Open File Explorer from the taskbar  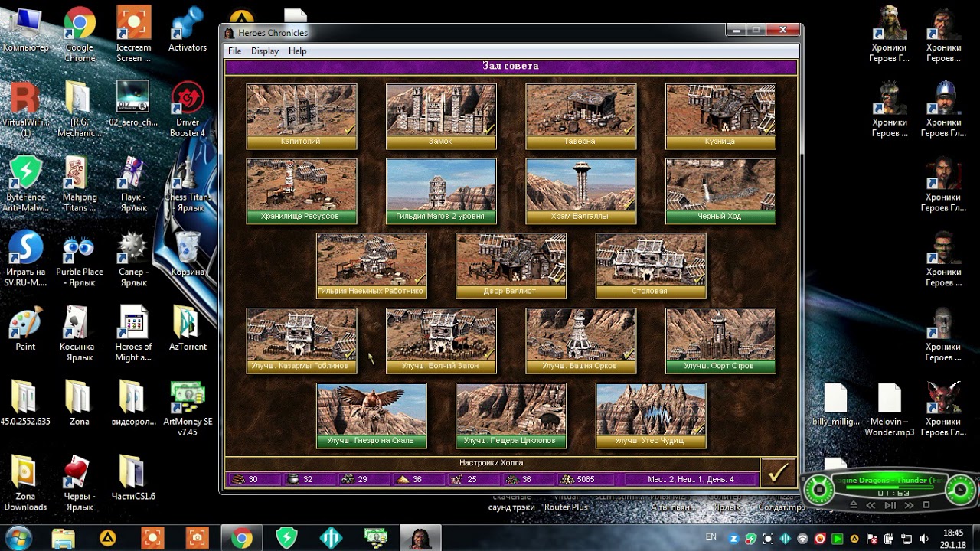coord(64,538)
